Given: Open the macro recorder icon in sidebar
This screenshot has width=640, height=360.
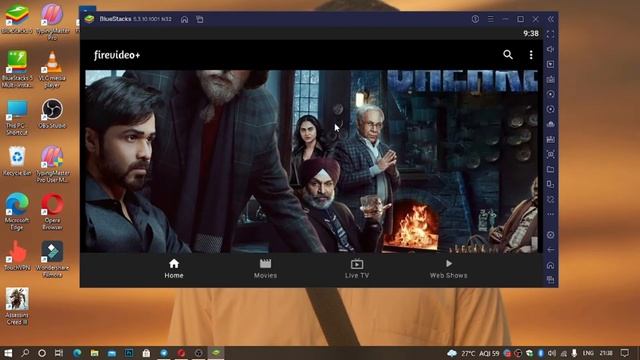Looking at the screenshot, I should [x=550, y=140].
